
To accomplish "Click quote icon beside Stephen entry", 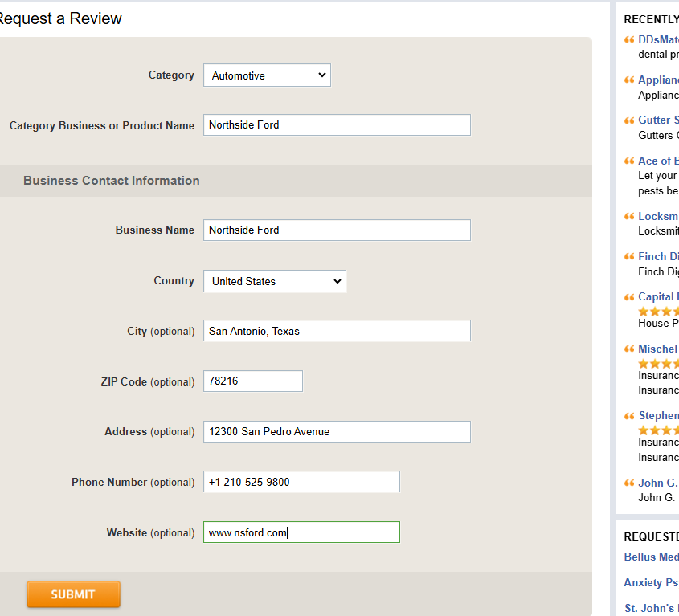I will [x=629, y=416].
